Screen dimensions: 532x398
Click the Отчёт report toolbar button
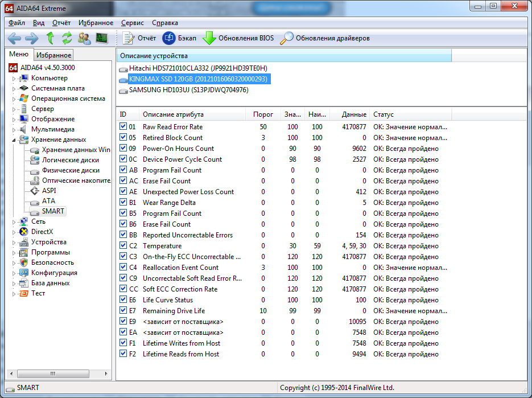[139, 38]
